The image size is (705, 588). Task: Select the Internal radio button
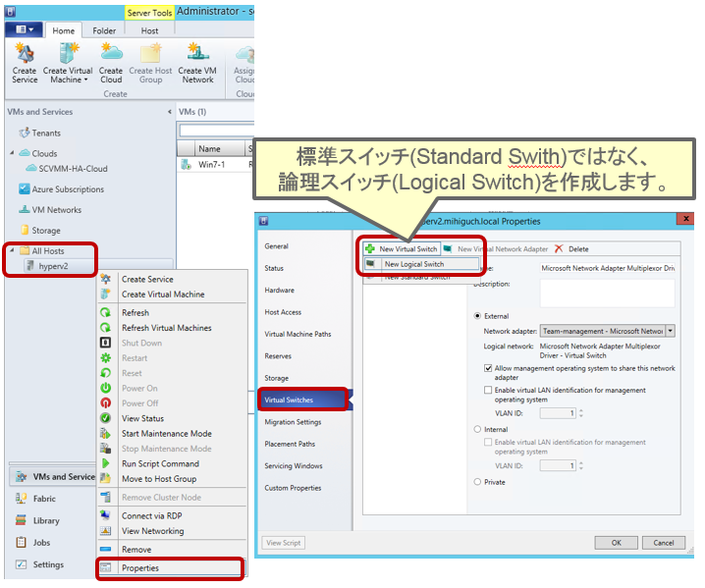pyautogui.click(x=477, y=429)
